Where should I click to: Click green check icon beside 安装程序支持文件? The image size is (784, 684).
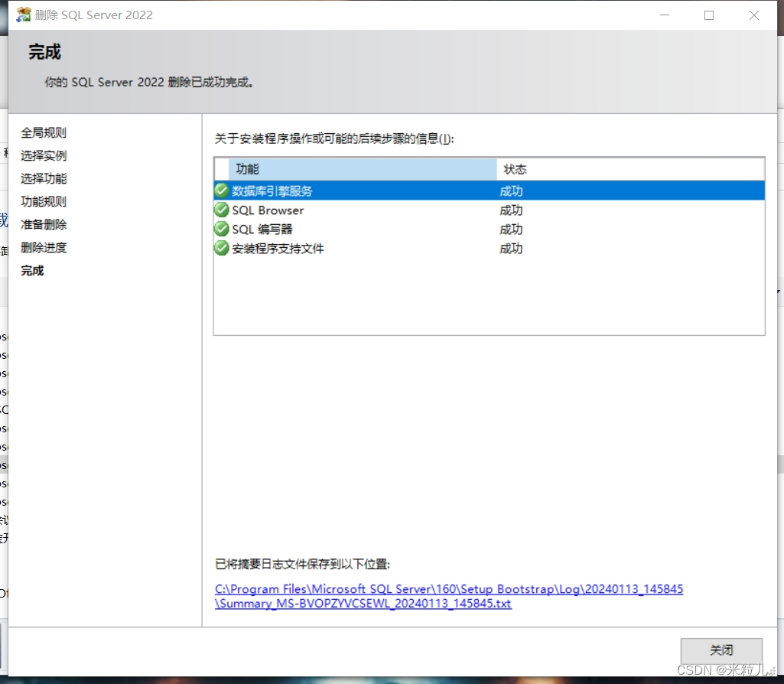[222, 248]
